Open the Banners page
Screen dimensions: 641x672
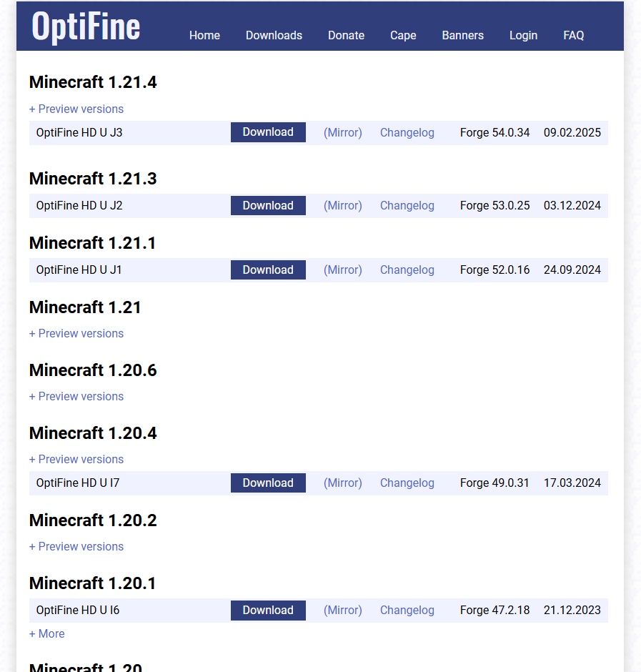pyautogui.click(x=463, y=35)
